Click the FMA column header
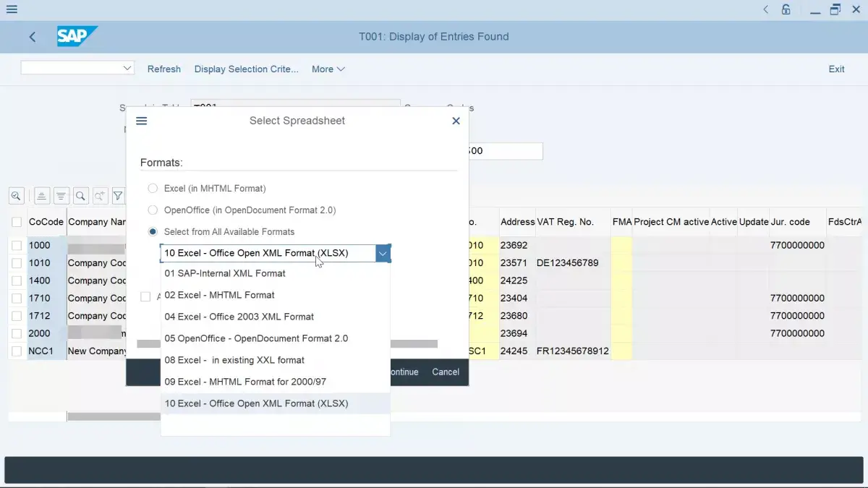Viewport: 868px width, 488px height. click(621, 222)
